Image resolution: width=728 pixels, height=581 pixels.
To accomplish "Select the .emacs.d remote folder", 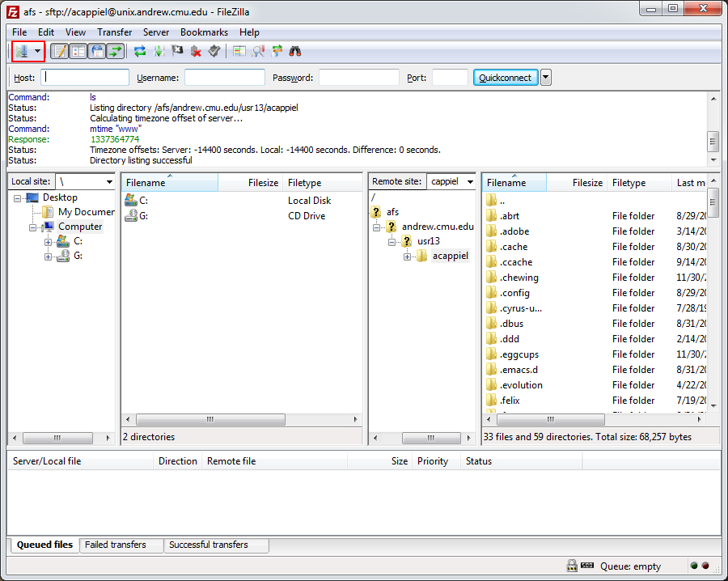I will coord(595,370).
